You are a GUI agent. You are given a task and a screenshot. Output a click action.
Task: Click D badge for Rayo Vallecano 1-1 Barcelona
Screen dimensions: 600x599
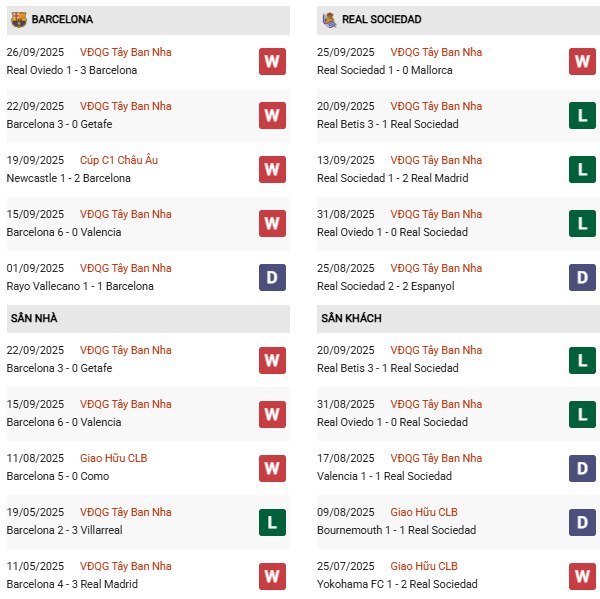coord(272,277)
